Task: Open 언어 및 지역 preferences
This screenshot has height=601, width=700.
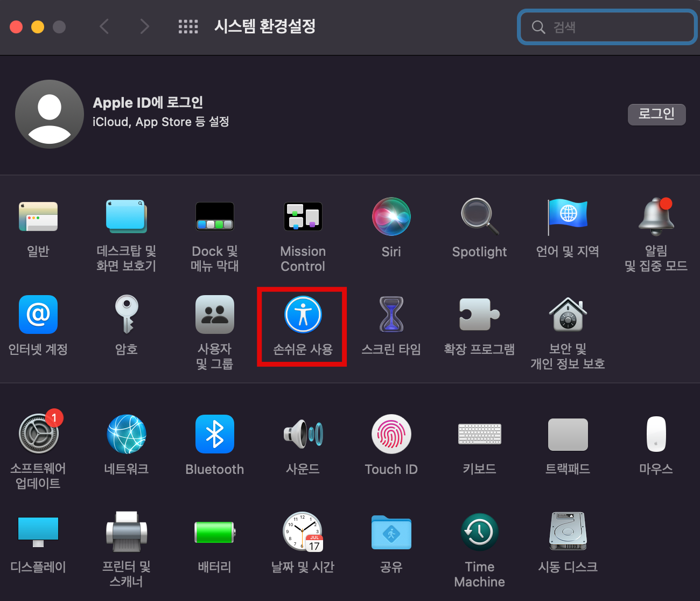Action: pos(568,217)
